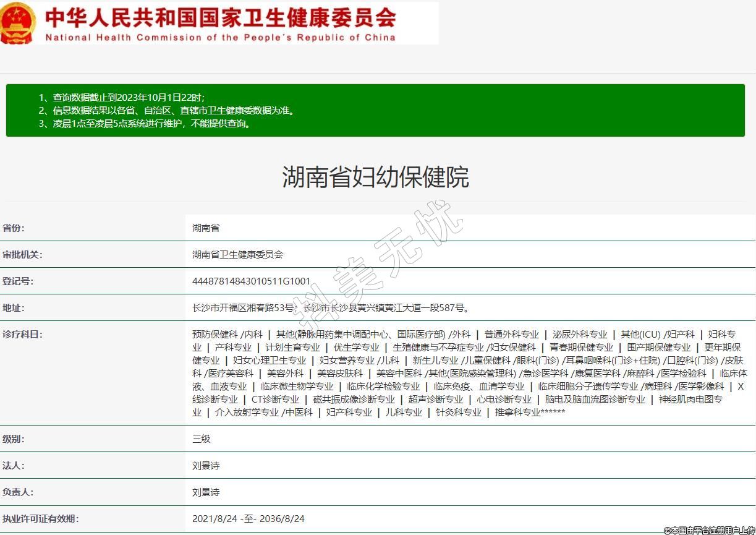Click the license validity dates 2021/8/24 -至- 2036/8/24

[x=248, y=519]
